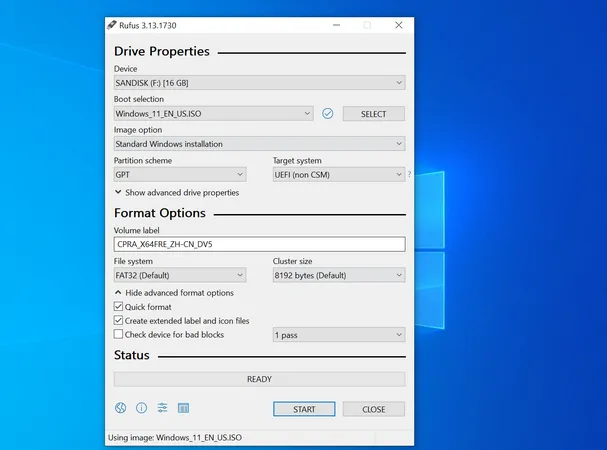Open the Device dropdown showing SANDISK
Screen dimensions: 607x450
click(x=259, y=83)
